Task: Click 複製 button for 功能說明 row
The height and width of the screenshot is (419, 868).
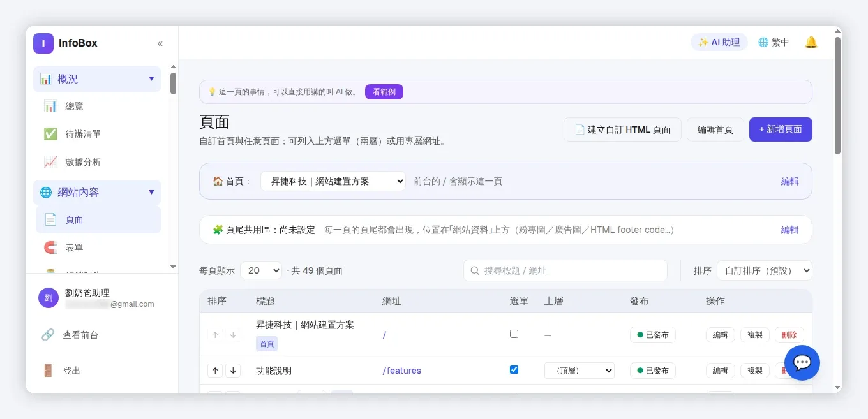Action: [755, 371]
